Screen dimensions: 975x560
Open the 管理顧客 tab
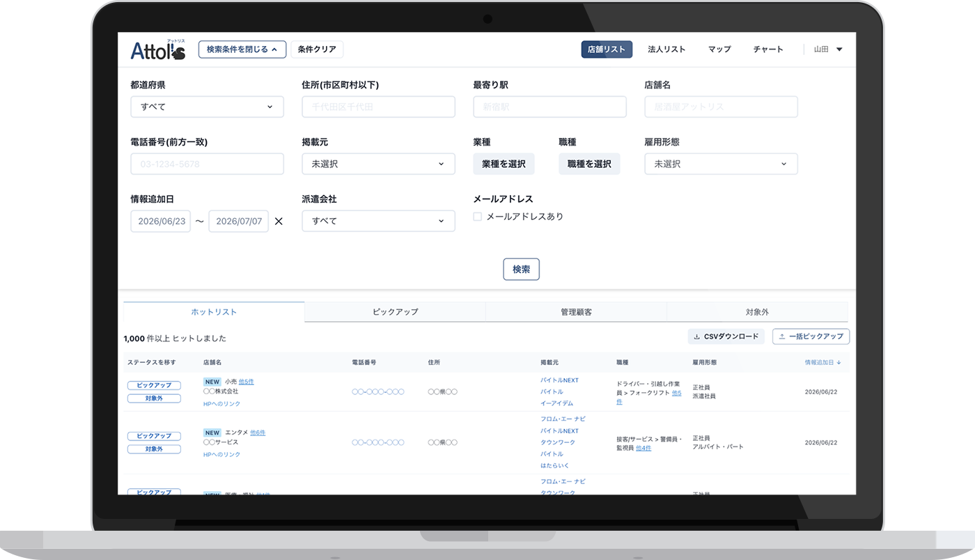click(577, 312)
